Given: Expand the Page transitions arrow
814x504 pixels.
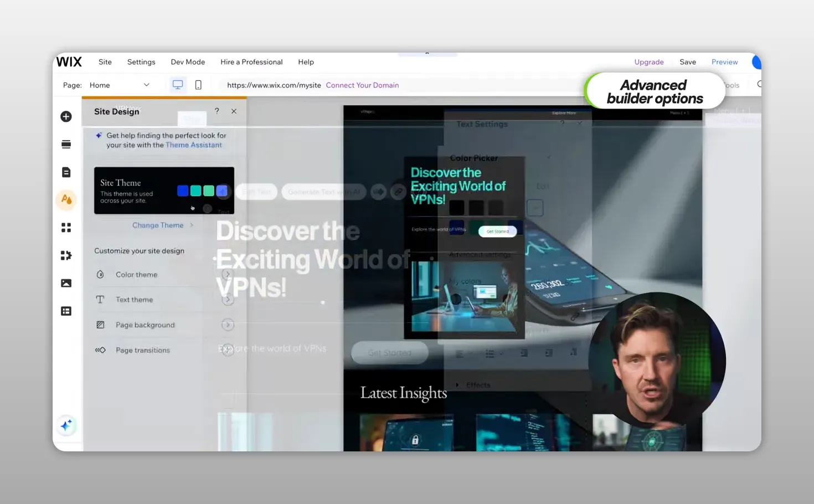Looking at the screenshot, I should [x=228, y=350].
